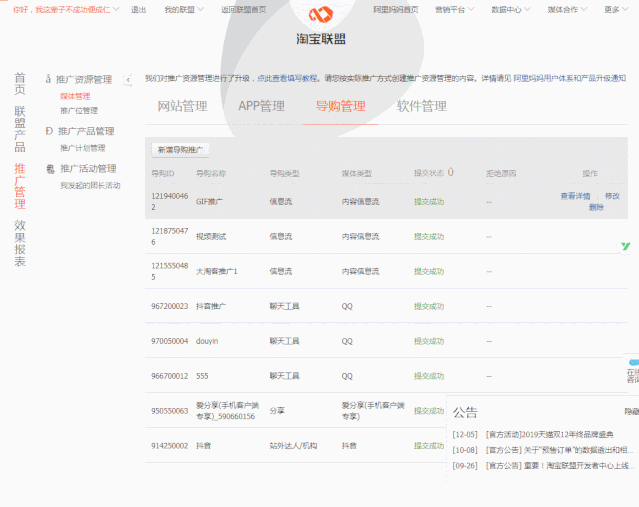Select 推广计划管理 in the sidebar

(x=83, y=148)
